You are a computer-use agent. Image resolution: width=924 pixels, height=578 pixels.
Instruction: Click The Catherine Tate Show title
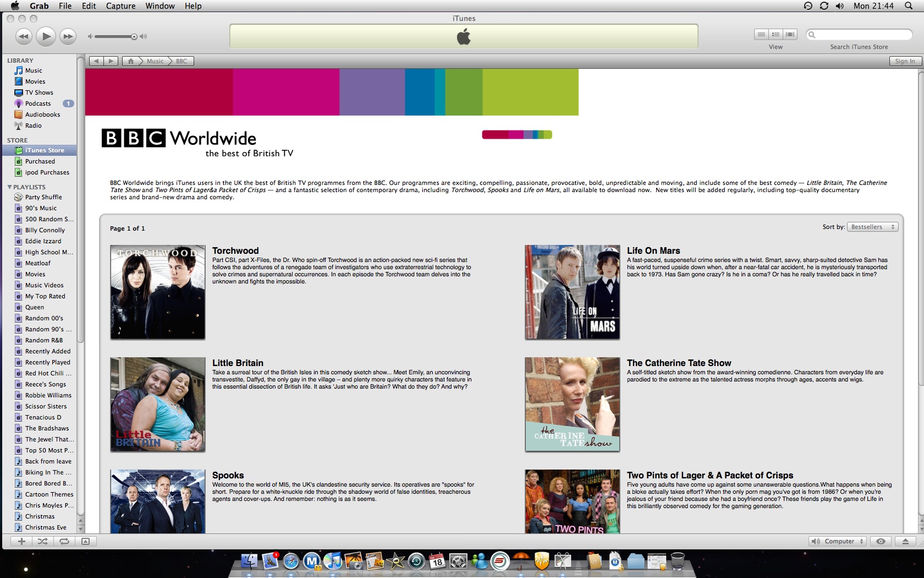click(679, 363)
